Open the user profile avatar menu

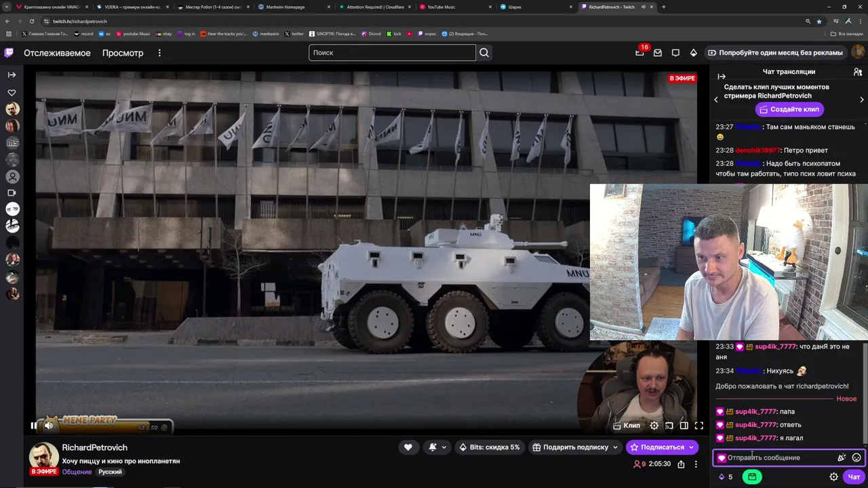(858, 53)
